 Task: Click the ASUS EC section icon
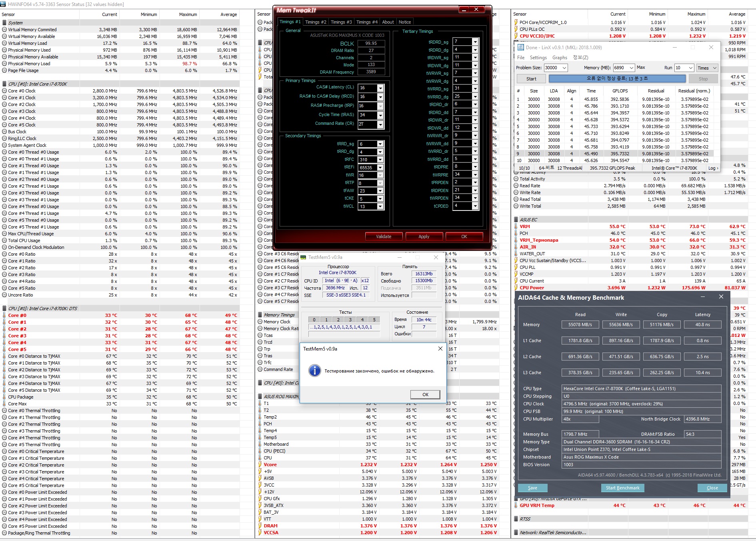516,220
